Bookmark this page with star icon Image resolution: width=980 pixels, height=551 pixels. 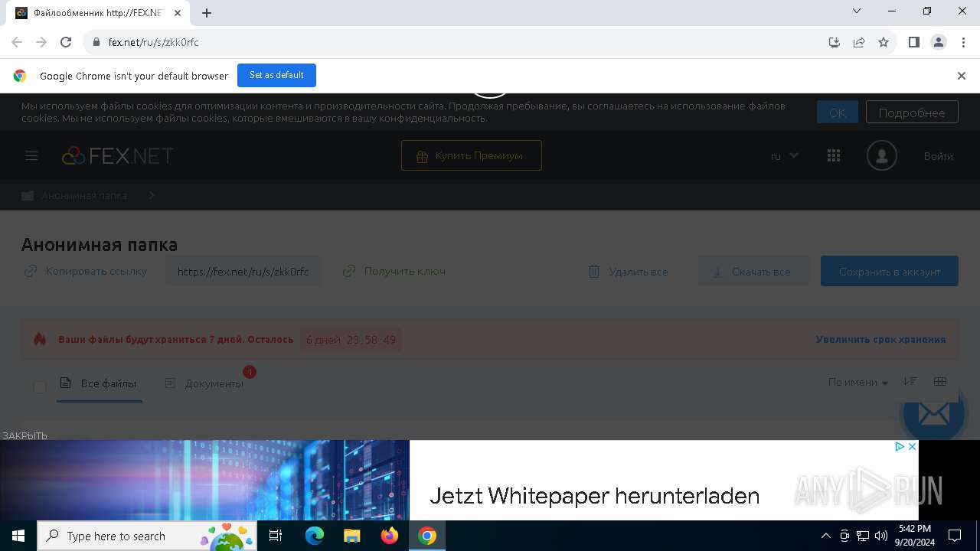884,42
